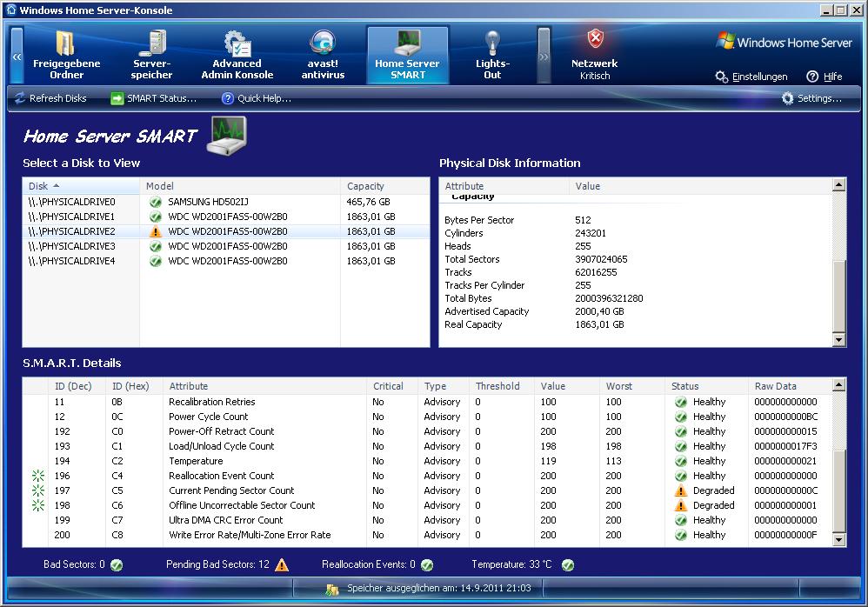Select Recalibration Retries attribute row

point(427,402)
